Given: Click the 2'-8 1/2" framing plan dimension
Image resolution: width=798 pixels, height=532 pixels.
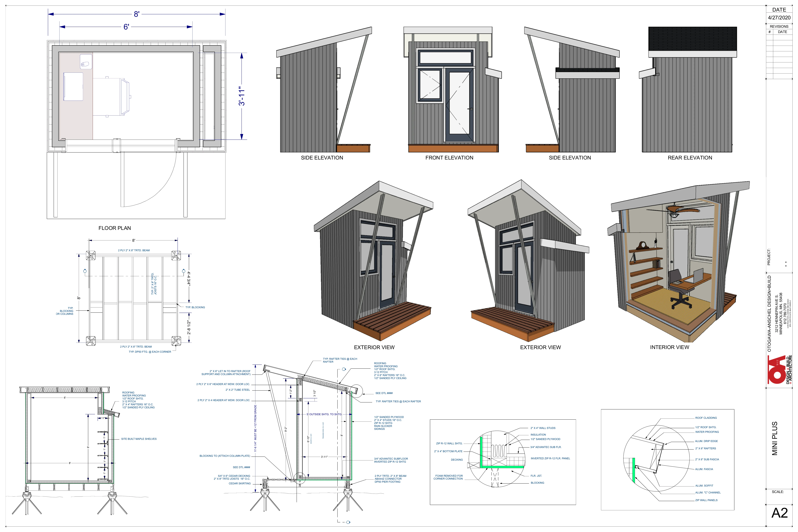Looking at the screenshot, I should [x=189, y=327].
